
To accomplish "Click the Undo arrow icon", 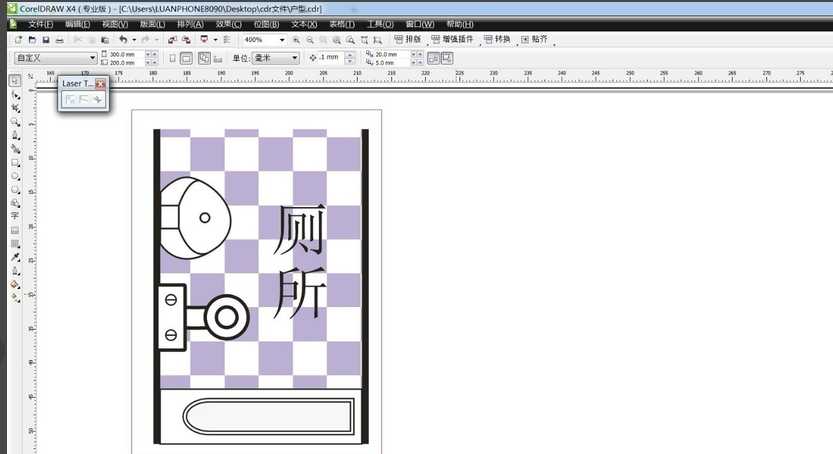I will pos(122,40).
